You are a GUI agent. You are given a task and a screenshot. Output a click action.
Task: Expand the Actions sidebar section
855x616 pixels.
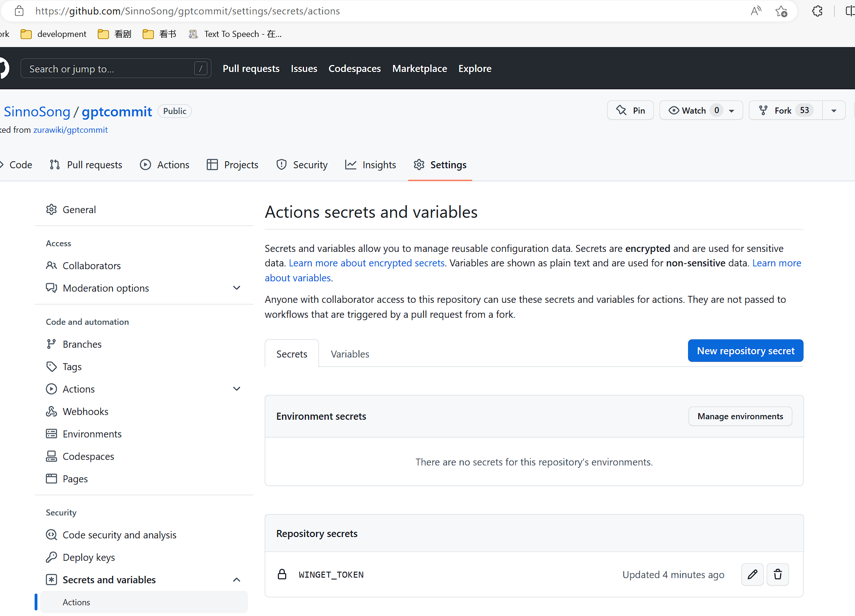[144, 389]
